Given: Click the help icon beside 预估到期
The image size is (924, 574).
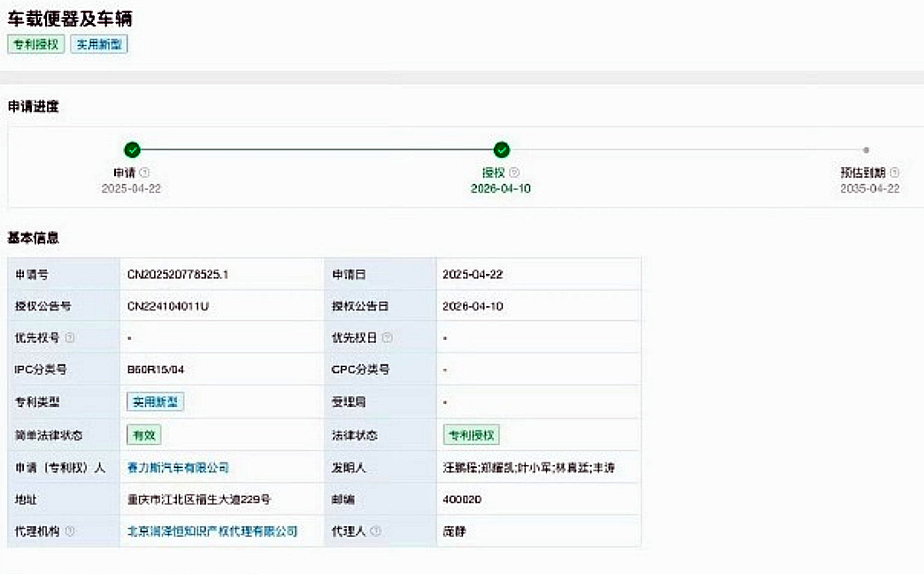Looking at the screenshot, I should coord(894,173).
